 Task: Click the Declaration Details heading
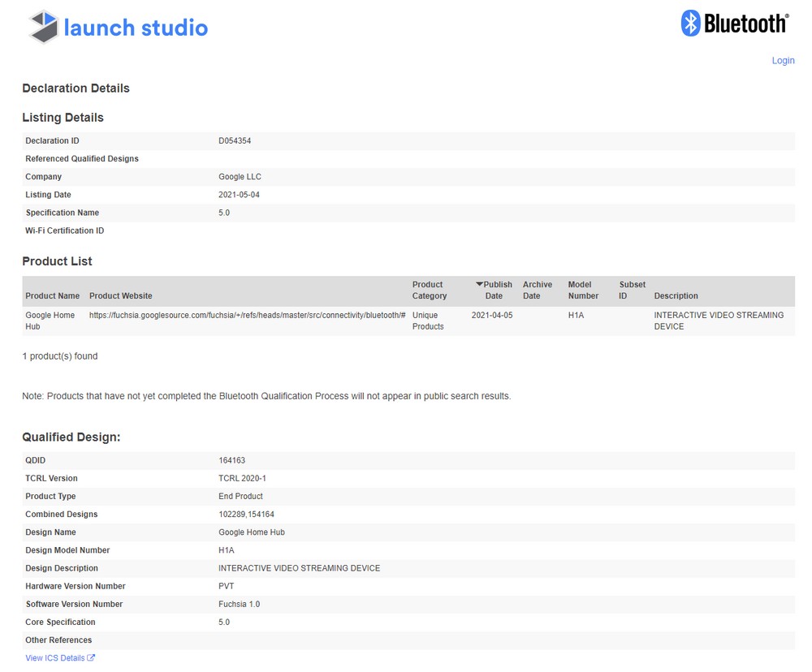click(76, 88)
